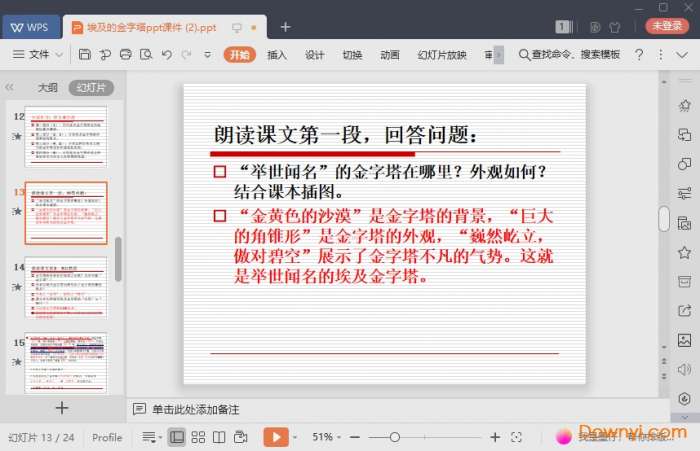This screenshot has width=700, height=451.
Task: Open the slideshow play options dropdown arrow
Action: (295, 437)
